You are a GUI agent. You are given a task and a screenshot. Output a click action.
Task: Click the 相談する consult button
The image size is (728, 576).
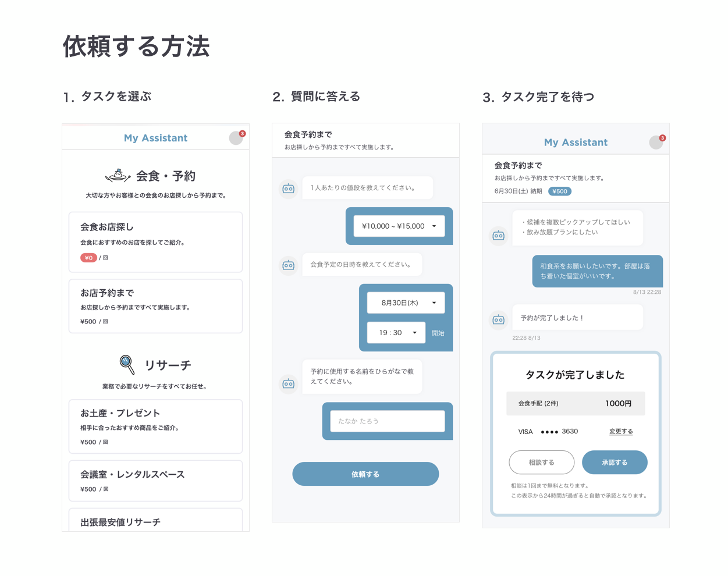pyautogui.click(x=541, y=463)
